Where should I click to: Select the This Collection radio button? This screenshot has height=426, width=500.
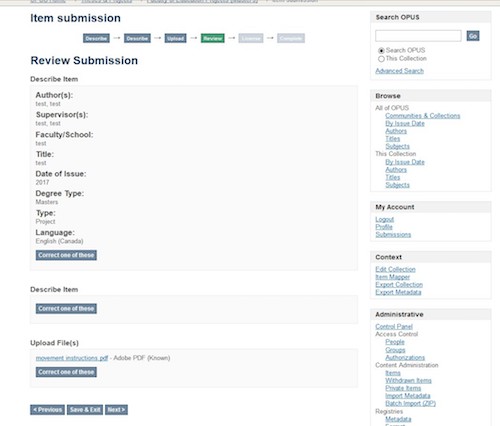[x=381, y=59]
